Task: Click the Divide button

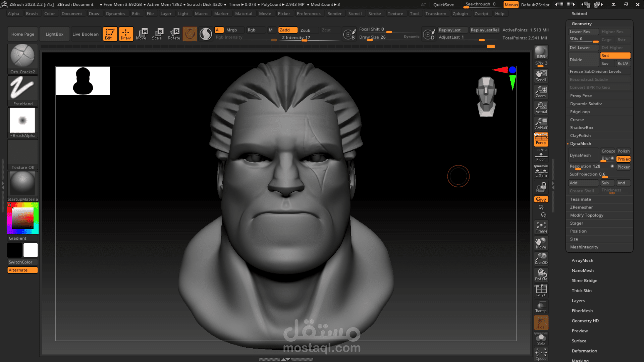Action: point(583,60)
